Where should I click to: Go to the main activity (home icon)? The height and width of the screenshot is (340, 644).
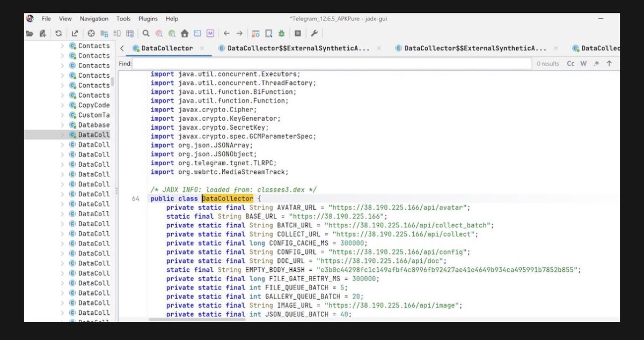click(x=185, y=33)
